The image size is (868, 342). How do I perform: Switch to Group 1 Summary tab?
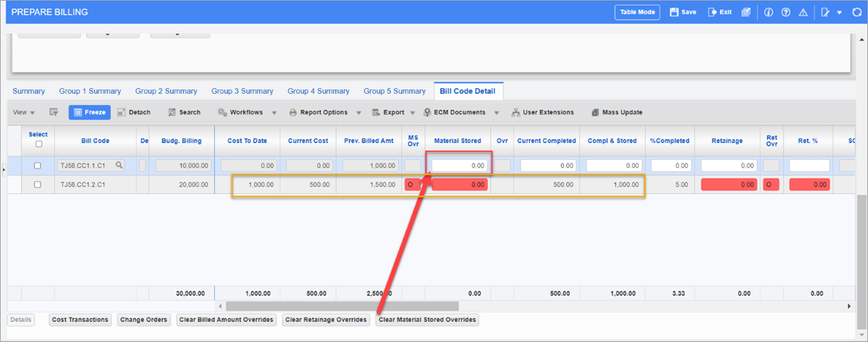click(x=90, y=91)
